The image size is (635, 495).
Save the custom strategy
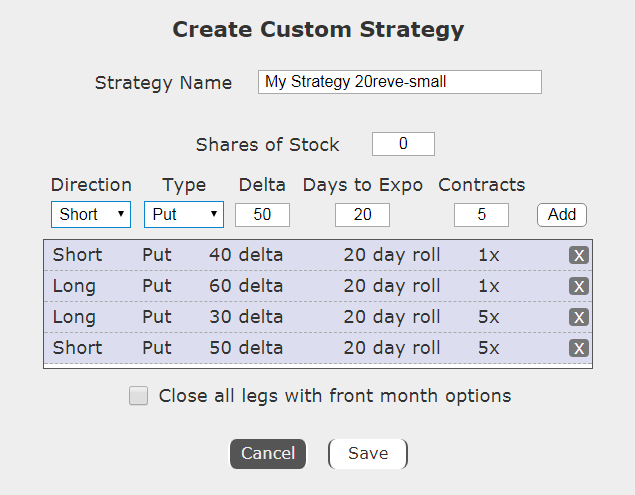point(367,453)
